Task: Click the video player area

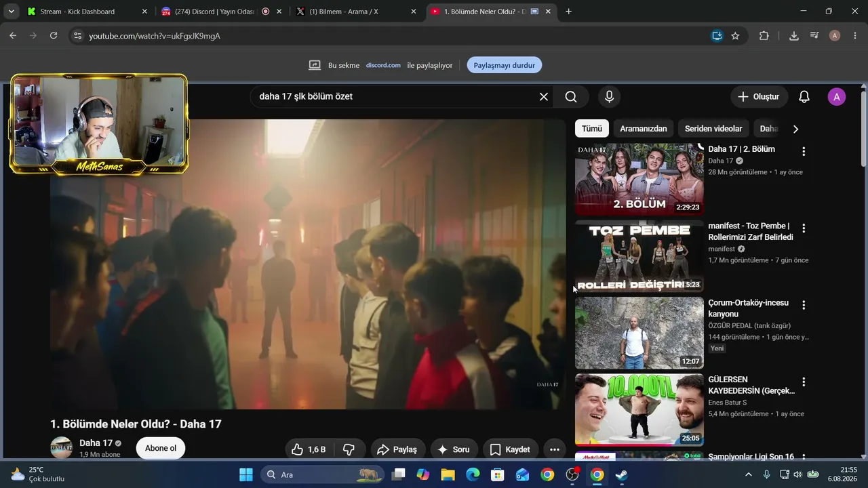Action: tap(308, 264)
